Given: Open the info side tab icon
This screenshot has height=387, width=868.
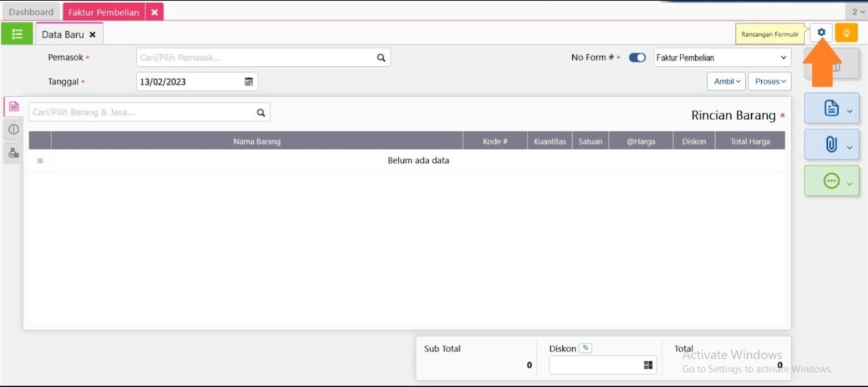Looking at the screenshot, I should click(13, 129).
